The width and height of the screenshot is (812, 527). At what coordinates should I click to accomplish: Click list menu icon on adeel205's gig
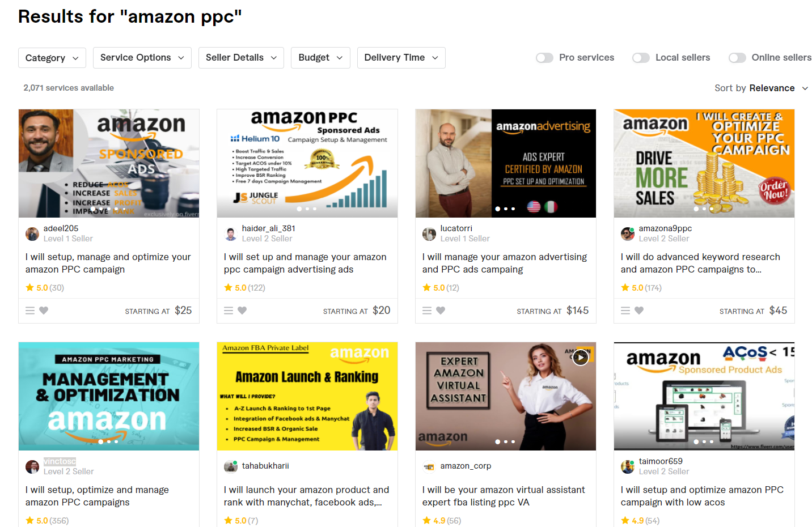tap(30, 311)
